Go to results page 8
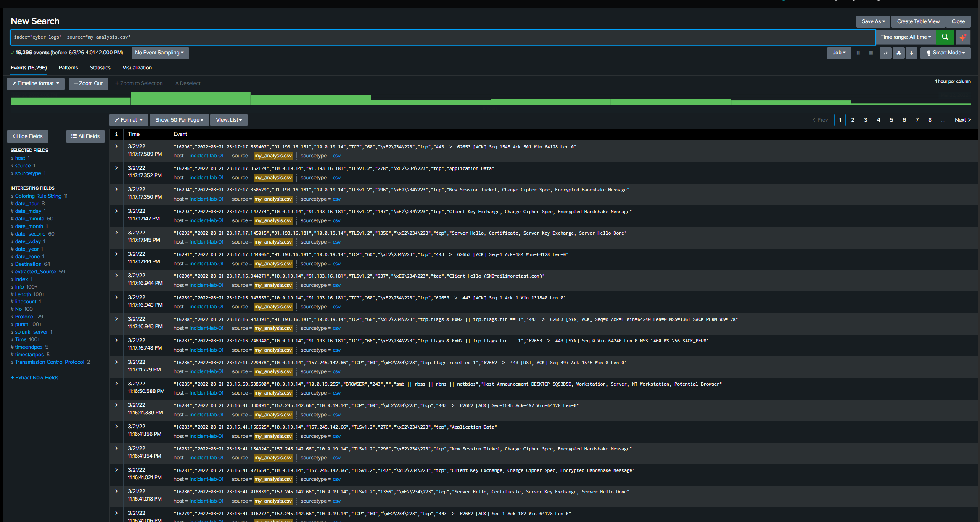Viewport: 980px width, 522px height. click(x=930, y=120)
